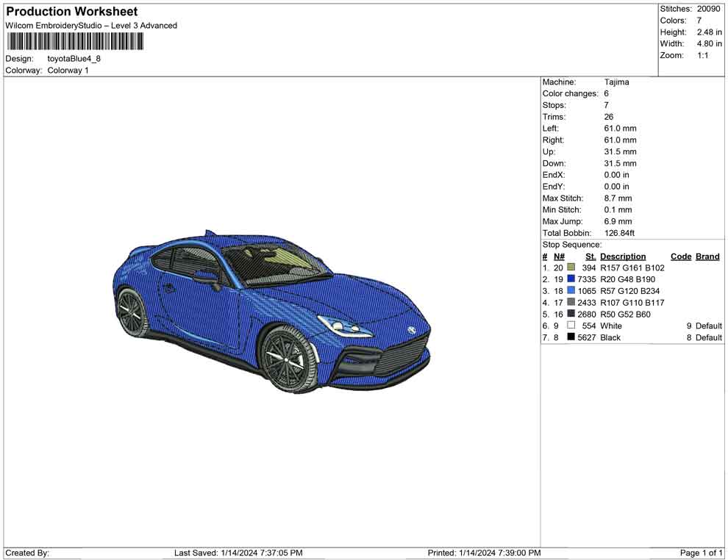This screenshot has width=728, height=560.
Task: Click the Total Bobbin value 126.84ft
Action: point(619,233)
